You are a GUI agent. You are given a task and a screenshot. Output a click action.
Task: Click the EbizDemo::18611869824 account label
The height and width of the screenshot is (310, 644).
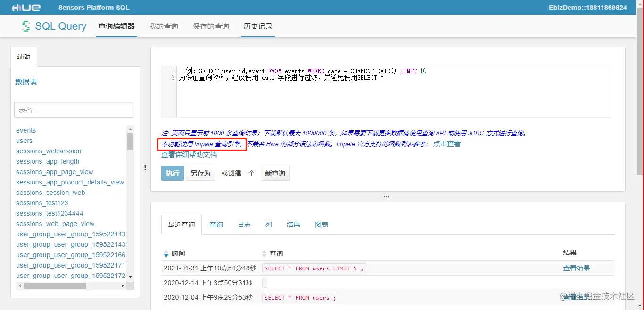click(x=588, y=8)
